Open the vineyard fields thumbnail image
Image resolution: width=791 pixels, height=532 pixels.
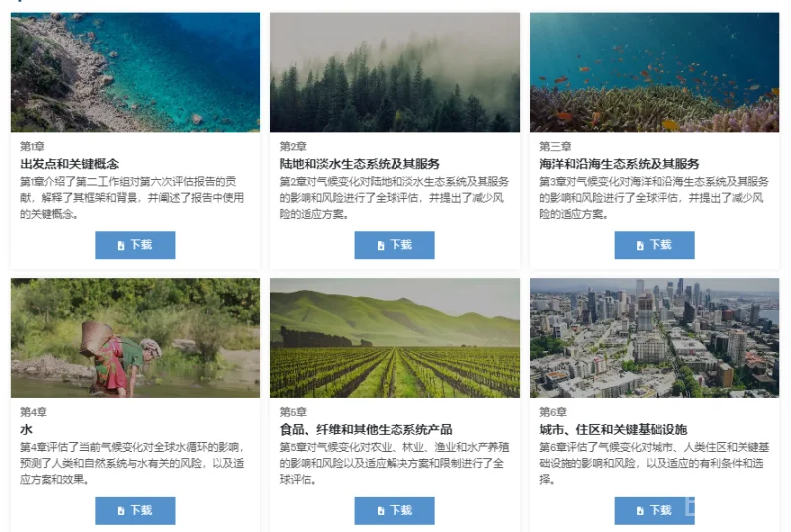point(395,337)
